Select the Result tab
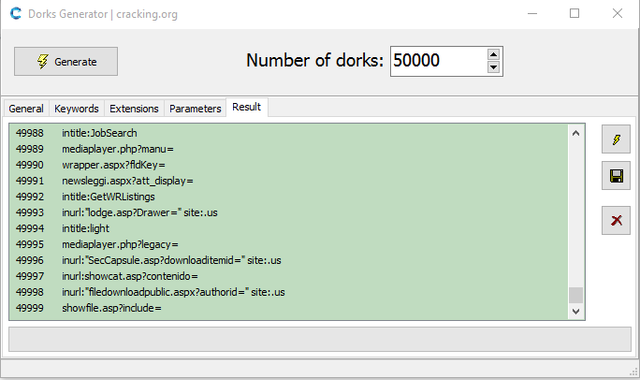The height and width of the screenshot is (380, 640). (x=247, y=107)
